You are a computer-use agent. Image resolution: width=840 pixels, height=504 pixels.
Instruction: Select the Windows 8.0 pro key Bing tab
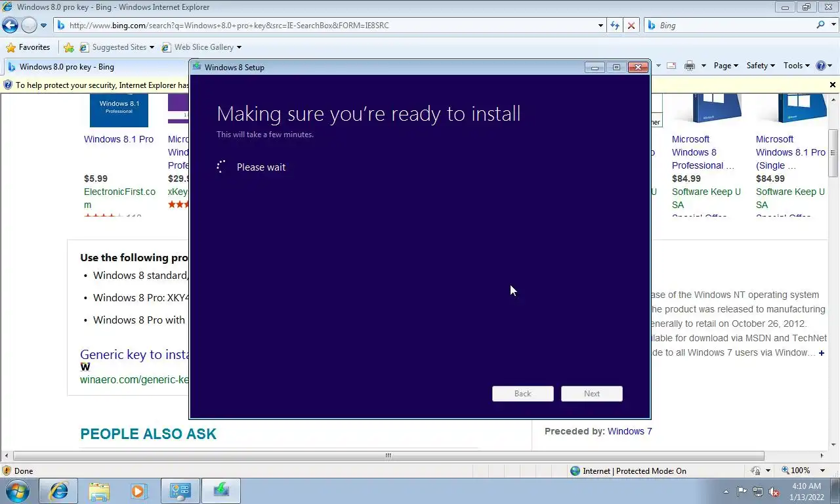96,67
